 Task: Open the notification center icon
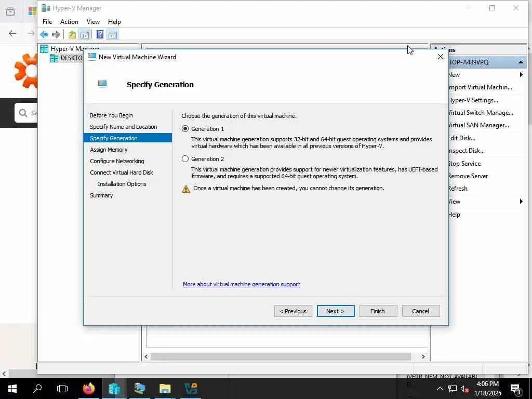[516, 389]
